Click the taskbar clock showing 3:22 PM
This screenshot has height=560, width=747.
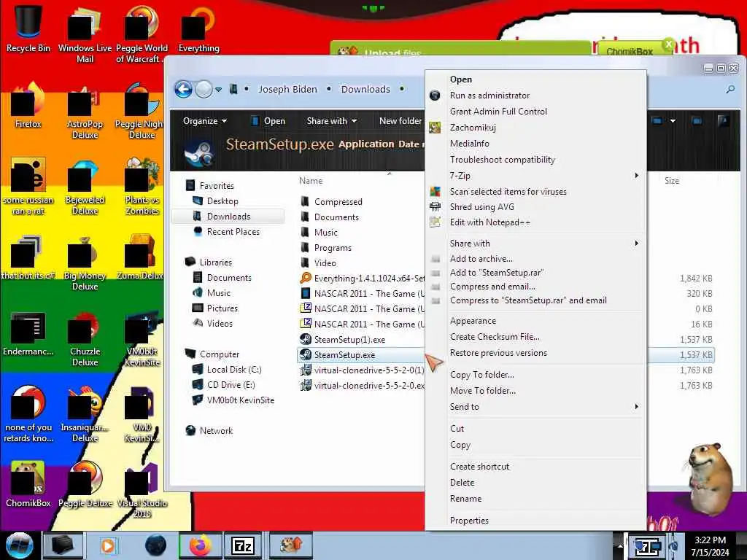pyautogui.click(x=710, y=545)
